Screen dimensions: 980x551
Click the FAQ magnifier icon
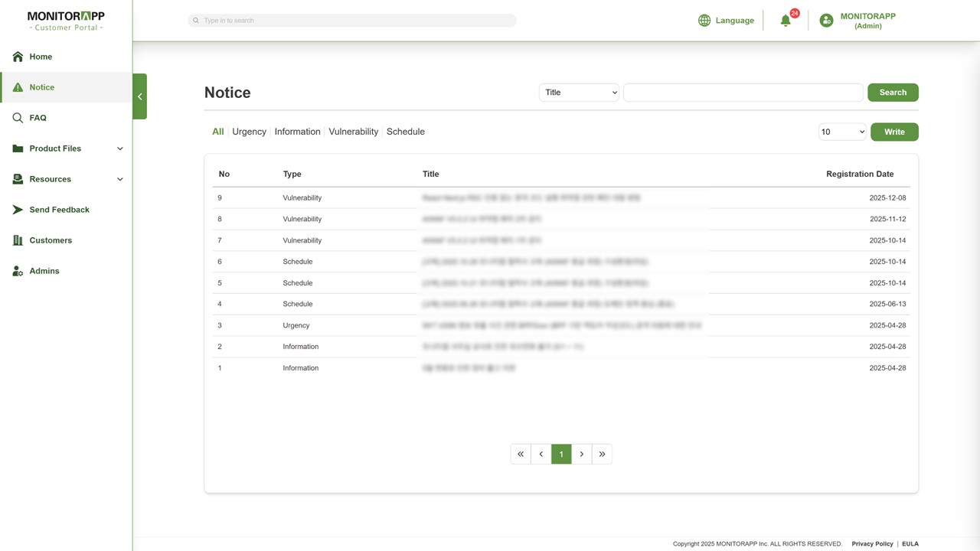tap(18, 118)
